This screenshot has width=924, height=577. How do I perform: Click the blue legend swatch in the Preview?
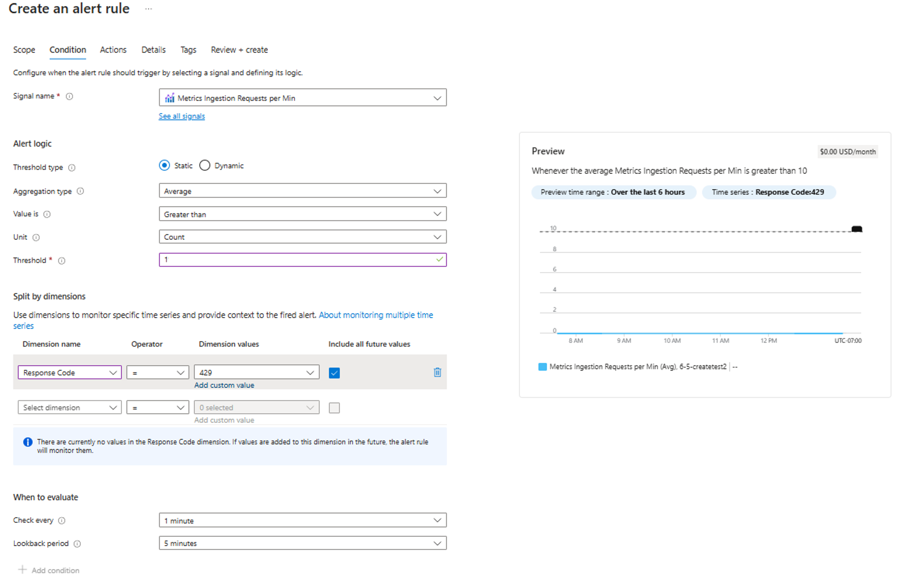coord(542,367)
